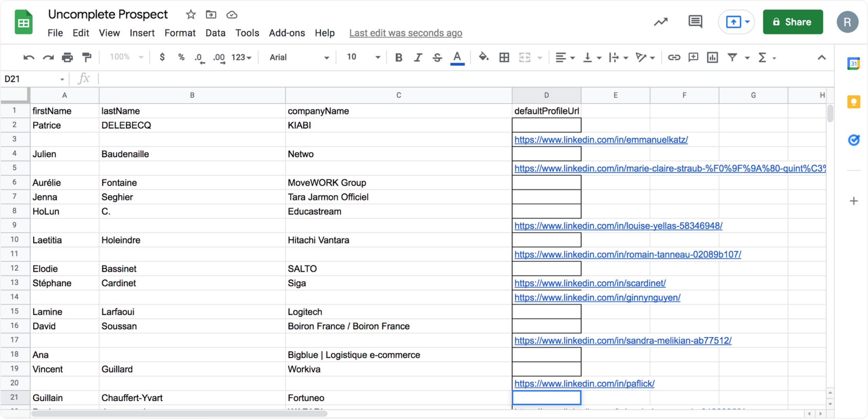Select cell containing KIABI
868x419 pixels.
[399, 125]
